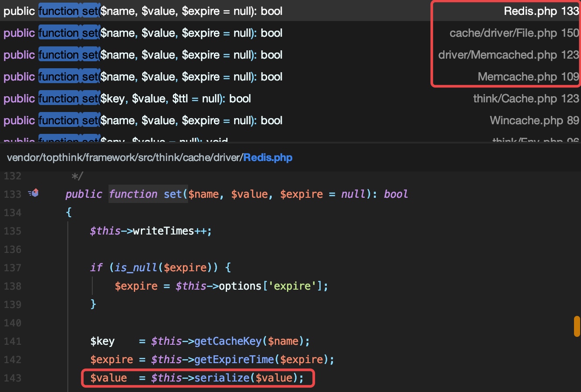Select the Memcache.php 109 result row
This screenshot has height=392, width=581.
tap(290, 77)
